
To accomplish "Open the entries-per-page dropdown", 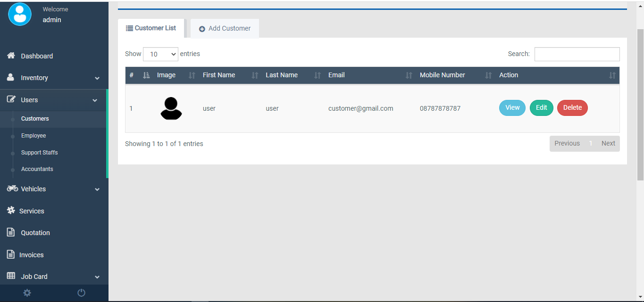I will 160,54.
